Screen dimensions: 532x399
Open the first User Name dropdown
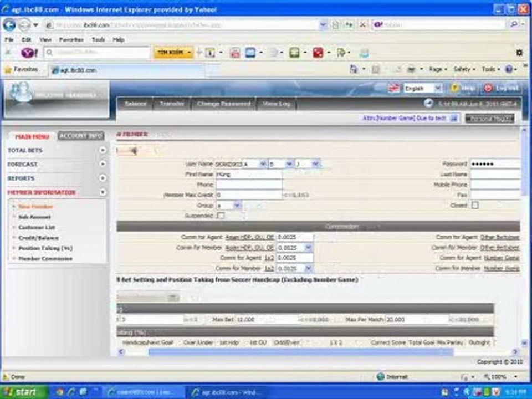(x=263, y=164)
